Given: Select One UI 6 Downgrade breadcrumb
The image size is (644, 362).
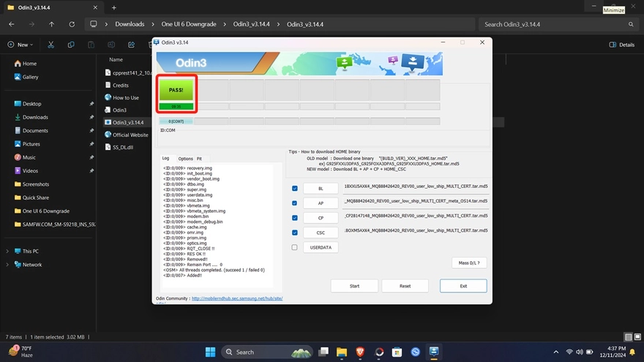Looking at the screenshot, I should [x=189, y=24].
